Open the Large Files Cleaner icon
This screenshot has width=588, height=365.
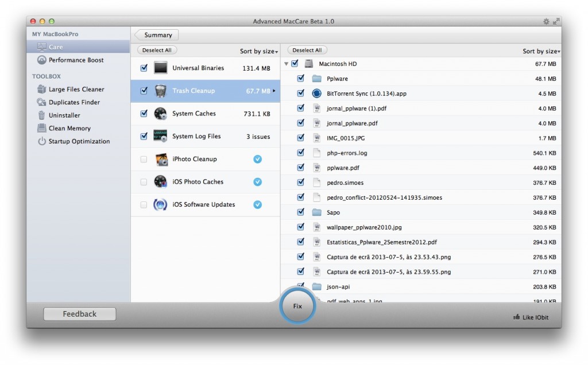click(x=41, y=89)
